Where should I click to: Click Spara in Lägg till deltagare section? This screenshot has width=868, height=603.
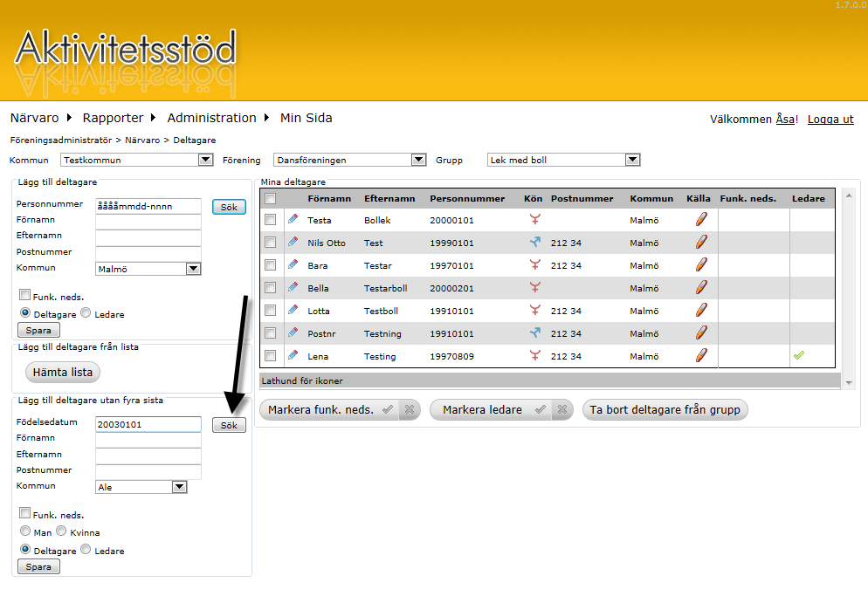coord(38,330)
